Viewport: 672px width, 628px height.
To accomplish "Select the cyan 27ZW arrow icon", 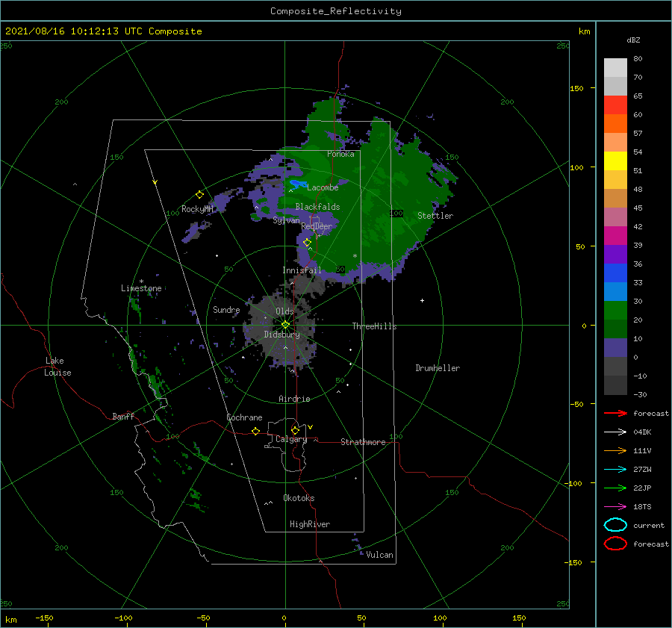I will point(615,470).
